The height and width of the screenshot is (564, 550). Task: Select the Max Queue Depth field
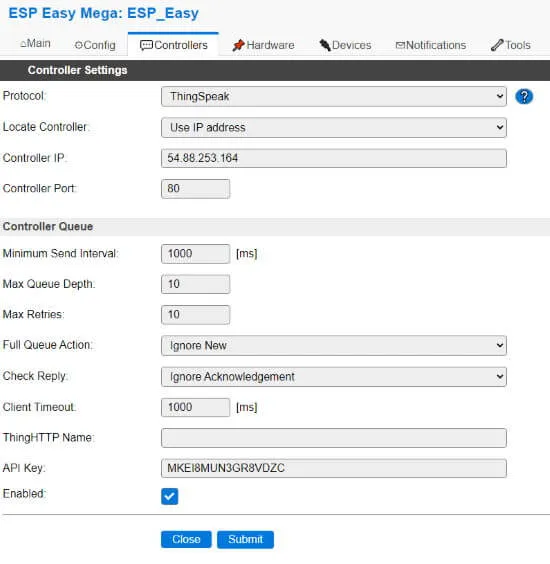[195, 284]
